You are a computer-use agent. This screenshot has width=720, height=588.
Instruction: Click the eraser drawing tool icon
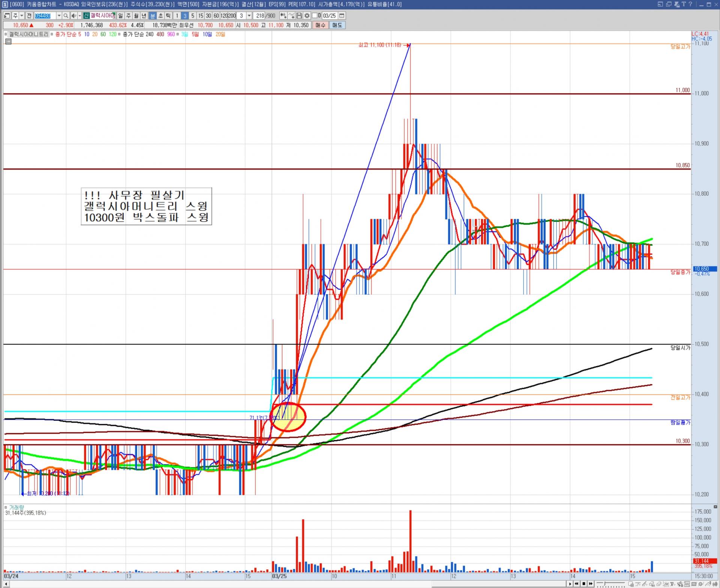pos(659,584)
